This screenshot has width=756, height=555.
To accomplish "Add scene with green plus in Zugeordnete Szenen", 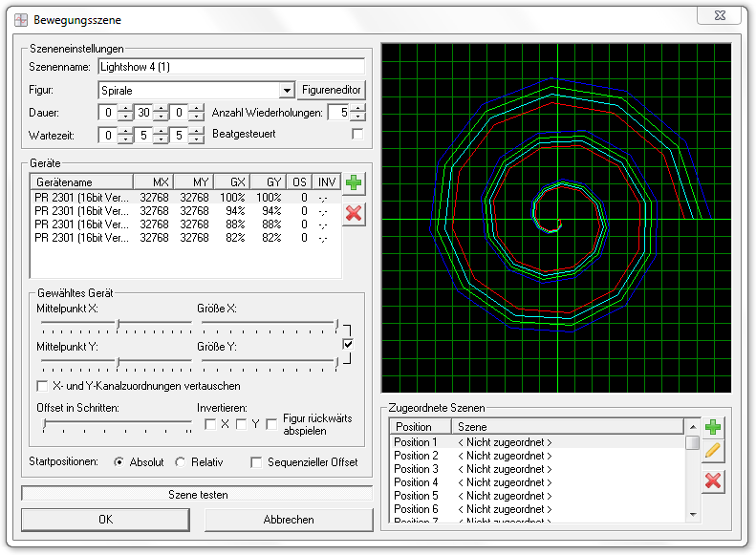I will coord(712,427).
